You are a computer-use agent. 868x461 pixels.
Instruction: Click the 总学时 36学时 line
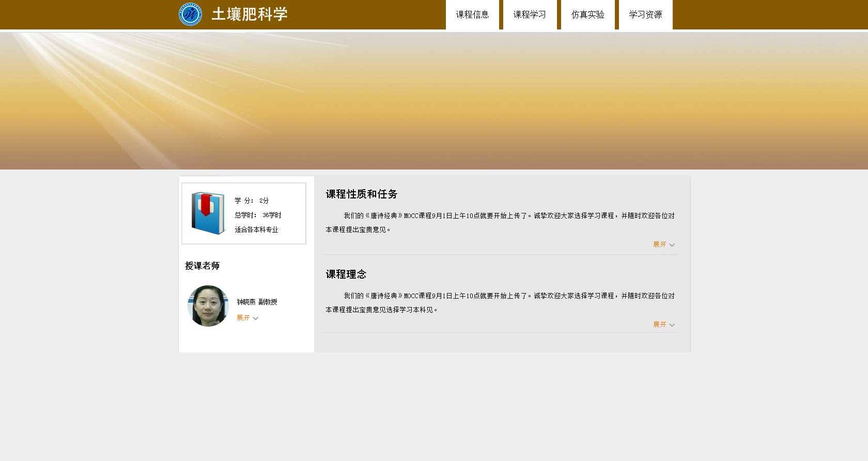tap(258, 215)
